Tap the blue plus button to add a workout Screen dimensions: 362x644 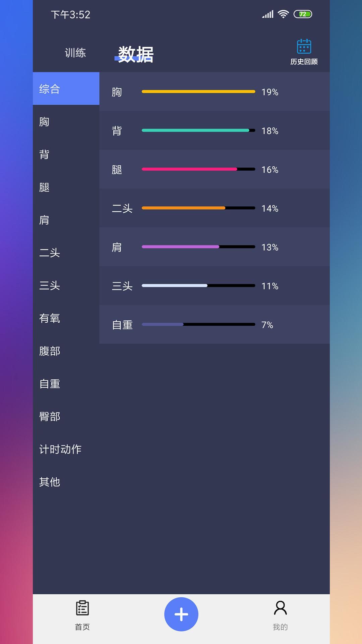pyautogui.click(x=181, y=614)
